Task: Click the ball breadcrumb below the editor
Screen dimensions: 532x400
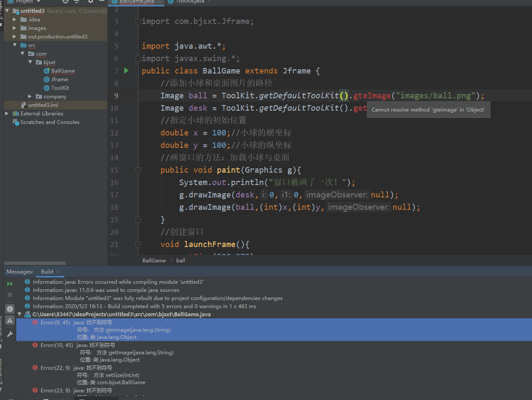Action: pyautogui.click(x=181, y=260)
